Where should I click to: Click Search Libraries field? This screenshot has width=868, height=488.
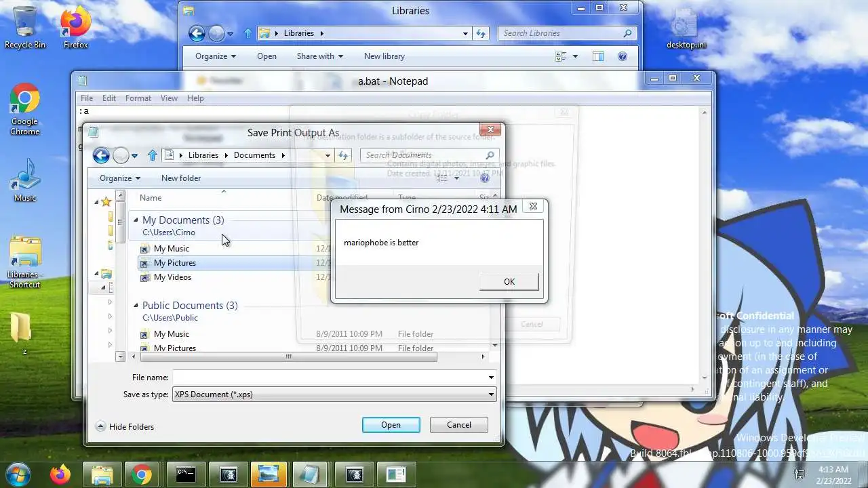click(x=568, y=33)
